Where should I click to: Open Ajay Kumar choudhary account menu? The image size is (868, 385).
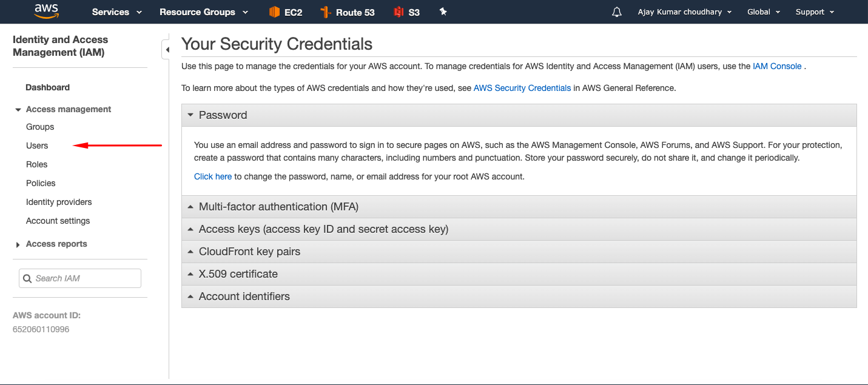pos(685,12)
